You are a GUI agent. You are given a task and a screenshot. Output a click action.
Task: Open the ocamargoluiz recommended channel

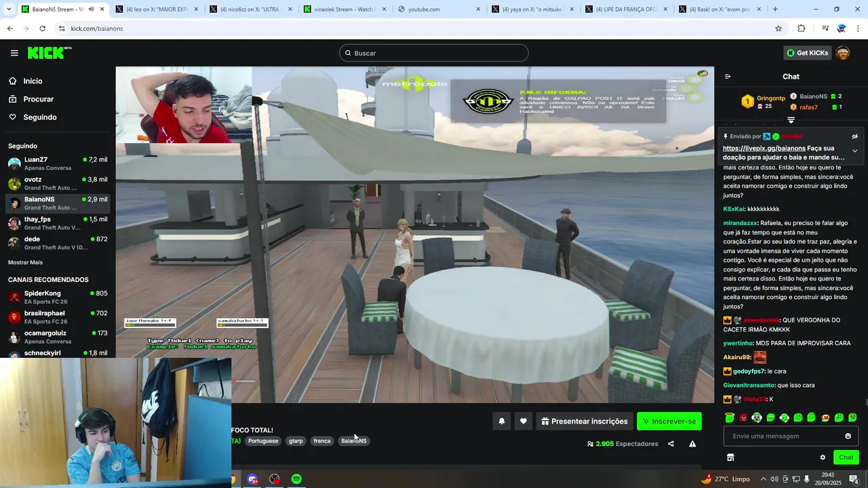[58, 337]
